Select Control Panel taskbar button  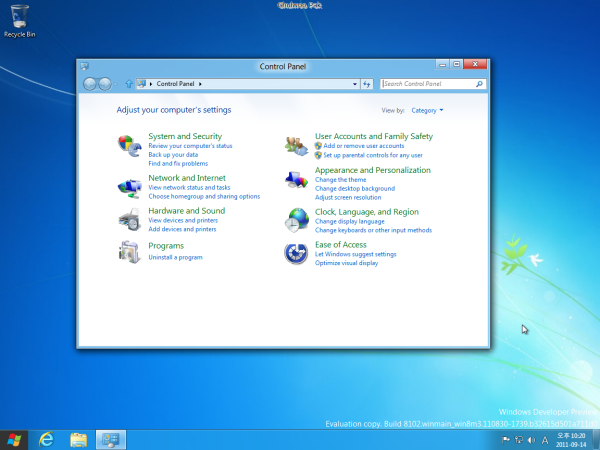[111, 440]
